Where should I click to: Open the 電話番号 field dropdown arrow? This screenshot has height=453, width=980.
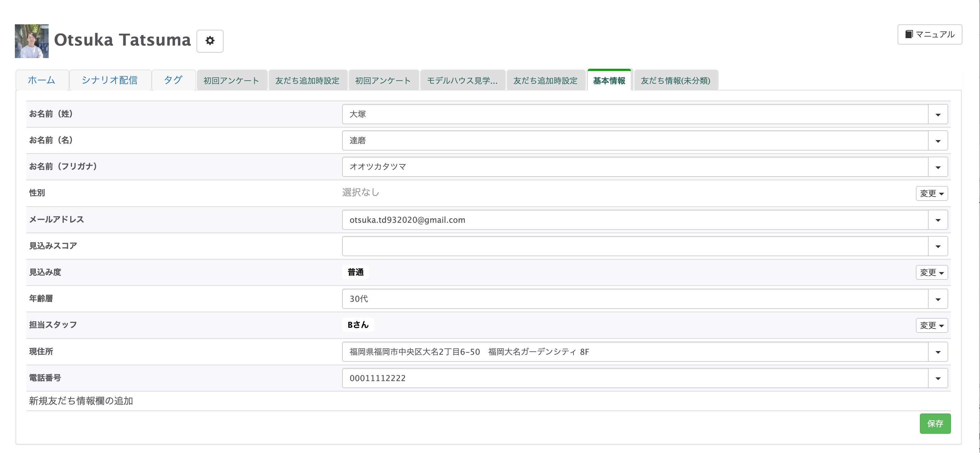coord(938,378)
